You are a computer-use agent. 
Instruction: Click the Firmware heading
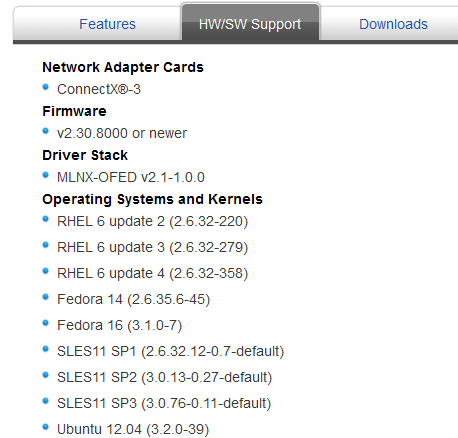(74, 111)
